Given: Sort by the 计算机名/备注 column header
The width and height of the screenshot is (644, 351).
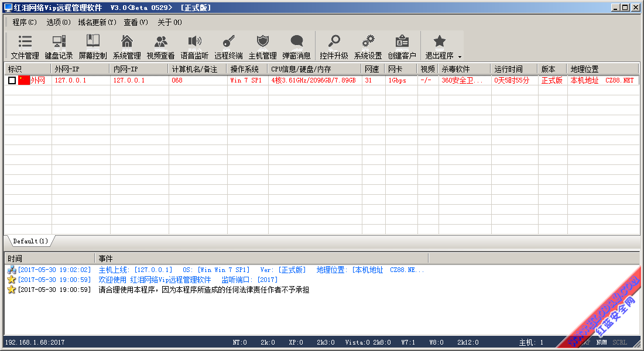Looking at the screenshot, I should (198, 69).
